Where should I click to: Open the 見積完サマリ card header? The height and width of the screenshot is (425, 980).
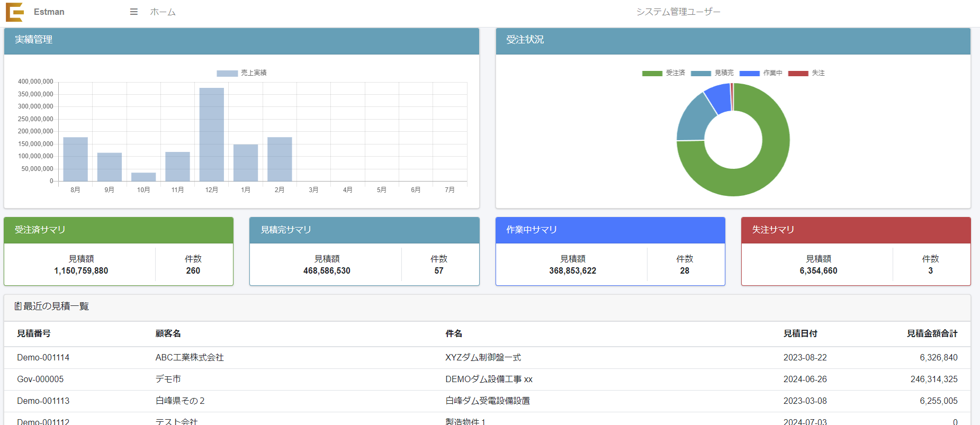364,230
